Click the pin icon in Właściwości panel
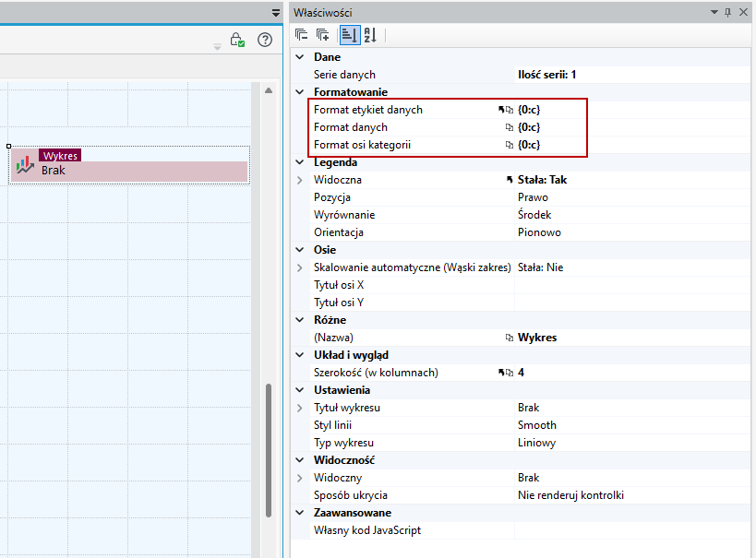The height and width of the screenshot is (558, 756). coord(728,13)
